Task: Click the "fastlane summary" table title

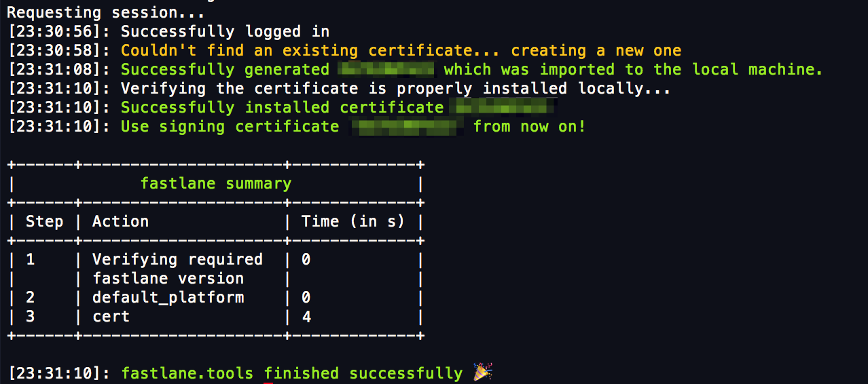Action: point(216,183)
